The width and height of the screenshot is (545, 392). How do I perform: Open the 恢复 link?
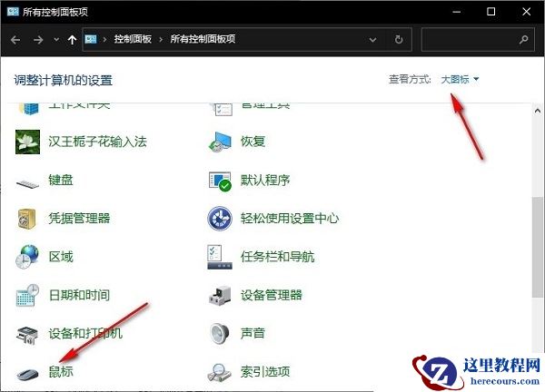(x=253, y=142)
